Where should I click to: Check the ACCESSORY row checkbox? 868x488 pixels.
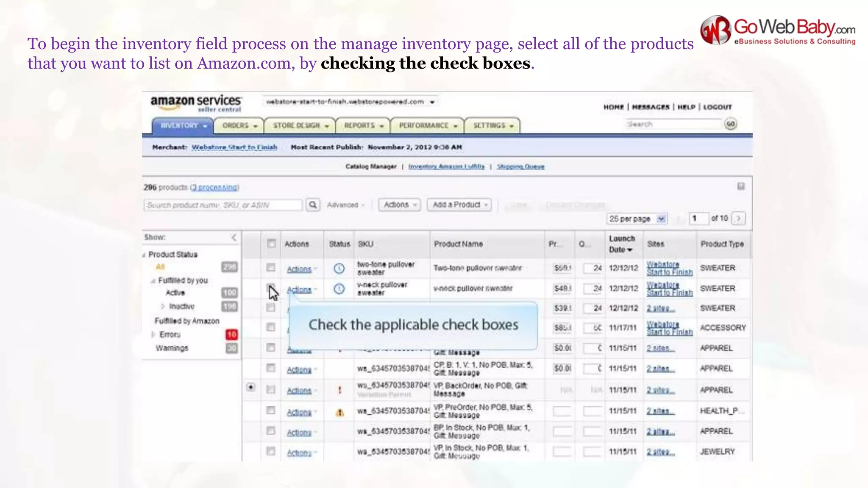[x=271, y=327]
